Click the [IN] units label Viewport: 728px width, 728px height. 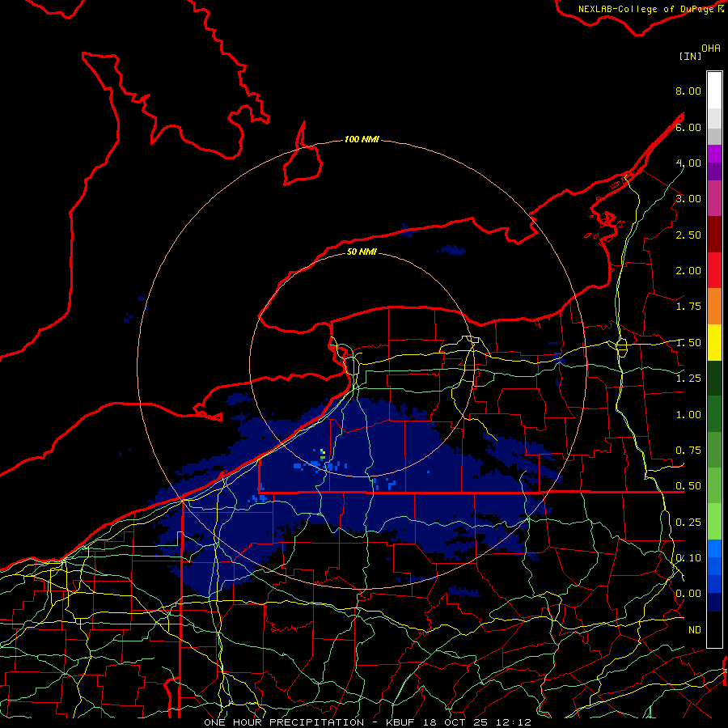(x=690, y=56)
